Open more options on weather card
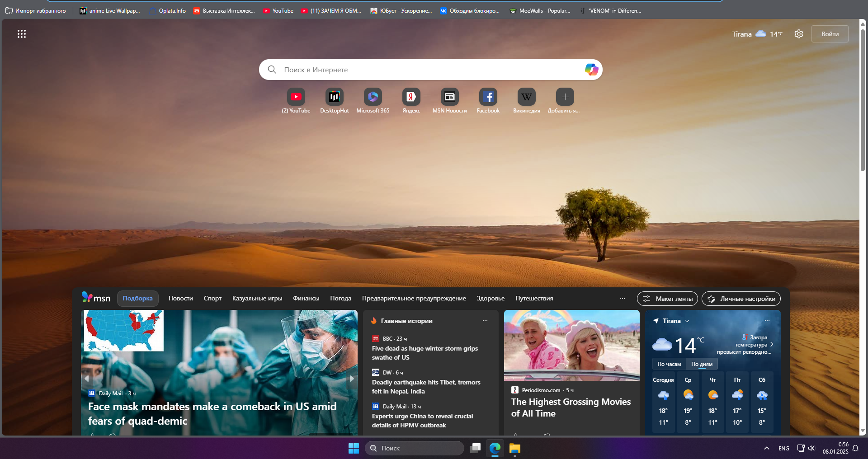Viewport: 868px width, 459px height. (x=767, y=321)
